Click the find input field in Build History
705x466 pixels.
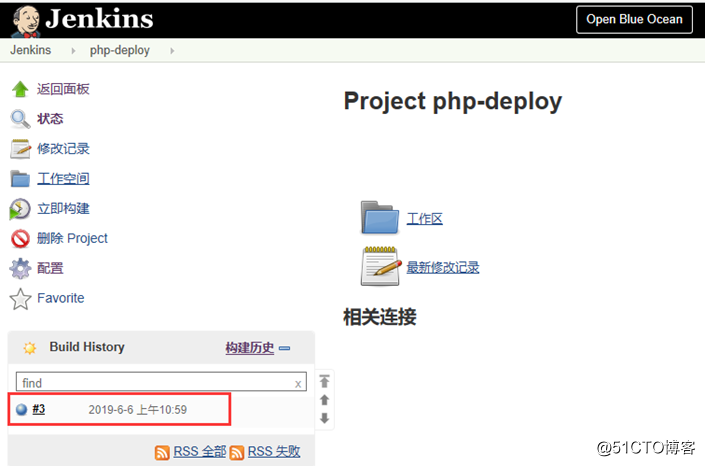click(161, 382)
